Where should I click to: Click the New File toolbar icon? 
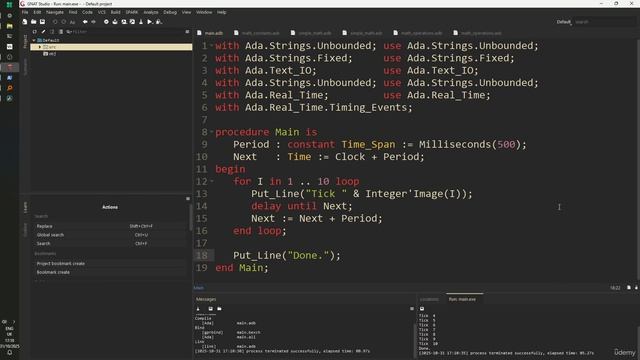tap(25, 22)
